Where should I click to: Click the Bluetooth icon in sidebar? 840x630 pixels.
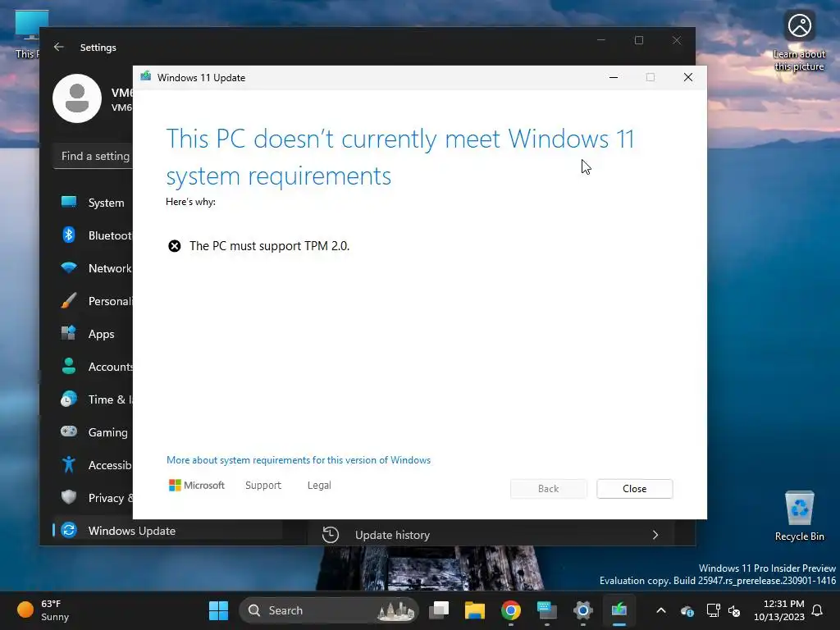tap(69, 235)
